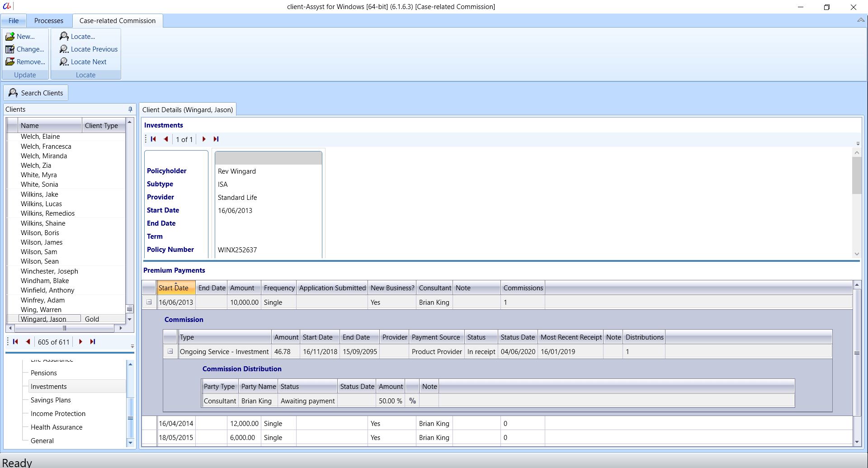Click scroll down arrow of category tree
Image resolution: width=868 pixels, height=468 pixels.
click(x=130, y=443)
